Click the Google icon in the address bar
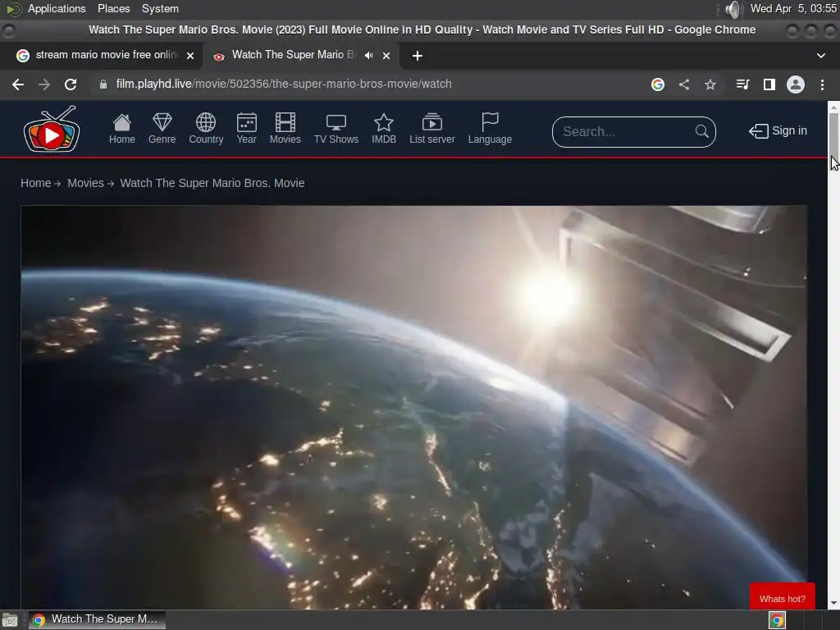Screen dimensions: 840x630 (x=658, y=84)
